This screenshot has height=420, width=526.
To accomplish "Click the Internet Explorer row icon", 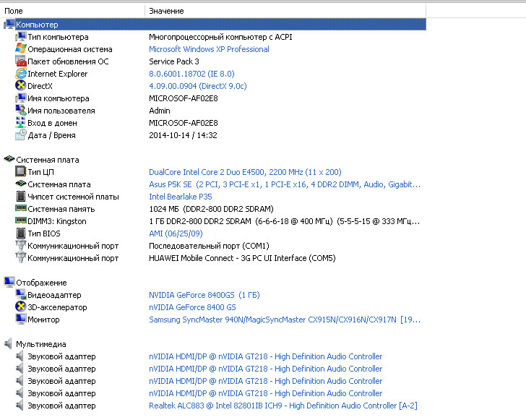I will pyautogui.click(x=21, y=74).
